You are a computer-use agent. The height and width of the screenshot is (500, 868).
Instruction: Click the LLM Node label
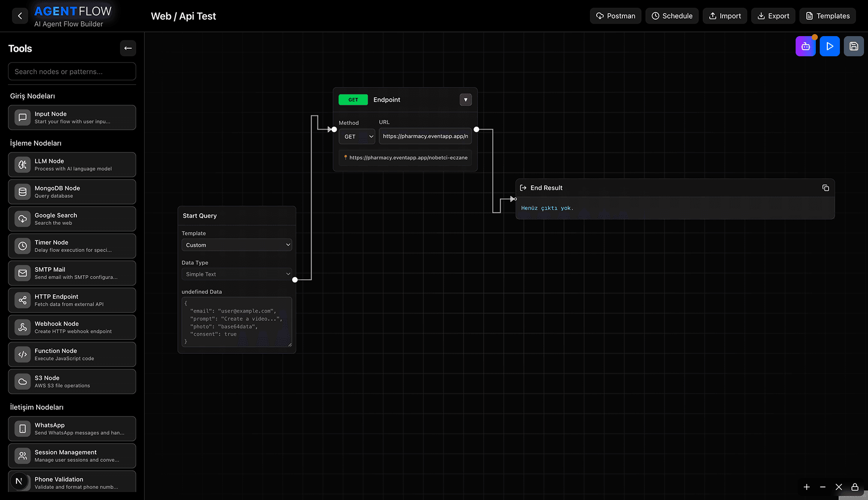[x=49, y=161]
